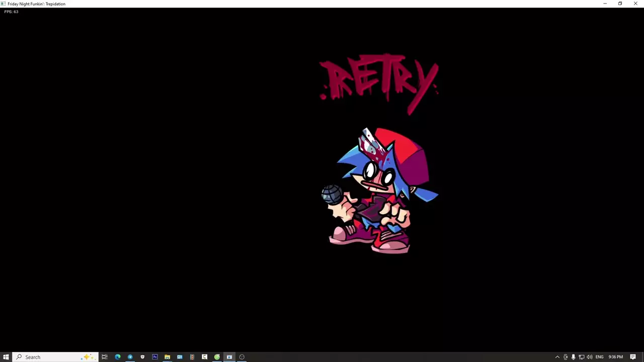Viewport: 644px width, 362px height.
Task: Click the microphone tray icon
Action: coord(573,357)
